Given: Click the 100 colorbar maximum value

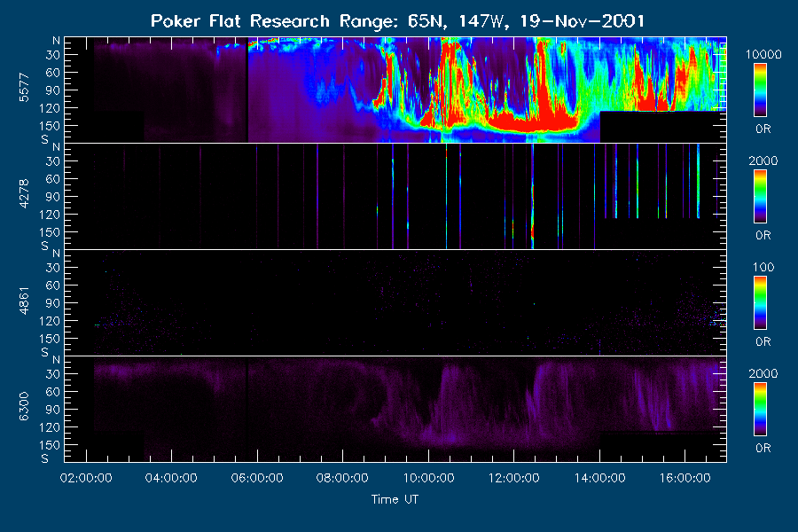Looking at the screenshot, I should pyautogui.click(x=763, y=267).
